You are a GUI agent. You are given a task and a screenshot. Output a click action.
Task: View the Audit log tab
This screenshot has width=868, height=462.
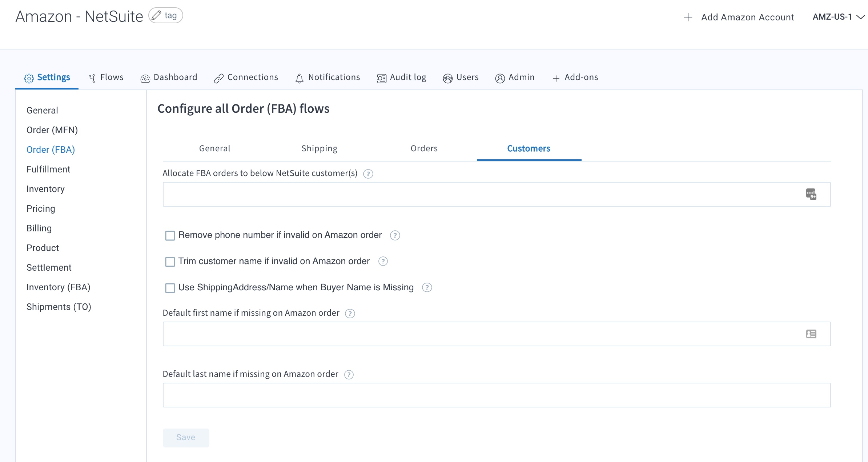click(402, 77)
